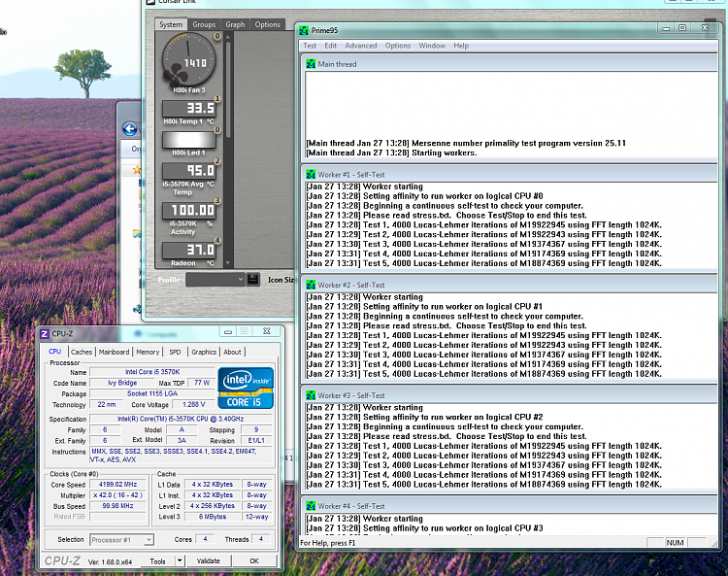Image resolution: width=728 pixels, height=576 pixels.
Task: Click the Prime95 title bar icon
Action: point(304,30)
